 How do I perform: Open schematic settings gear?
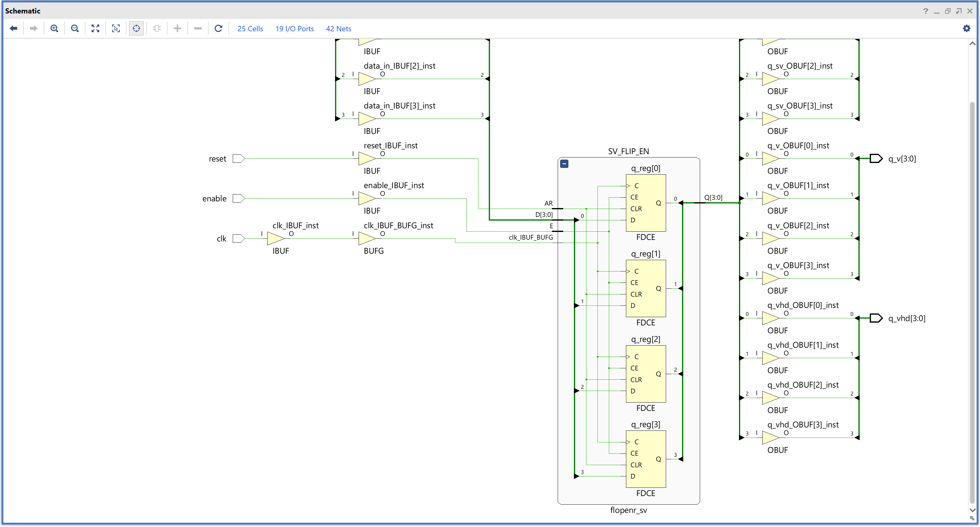[x=966, y=28]
